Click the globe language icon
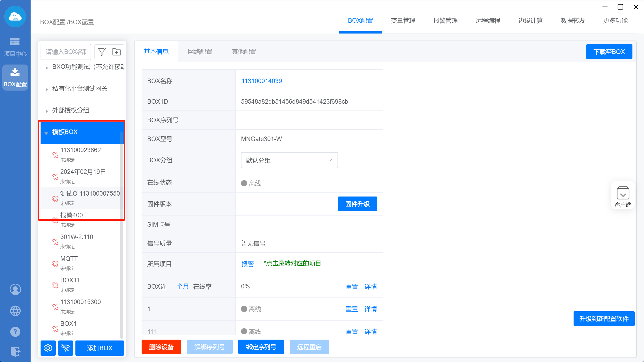 (x=15, y=311)
